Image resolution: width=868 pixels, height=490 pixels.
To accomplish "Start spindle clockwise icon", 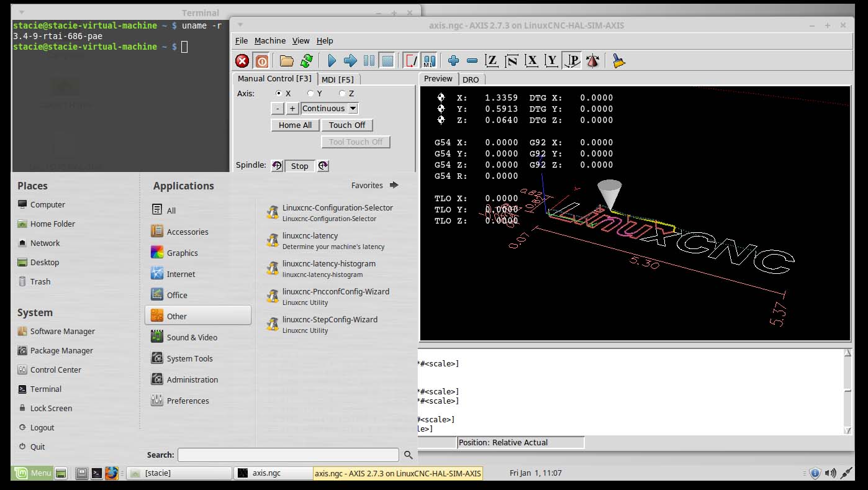I will [x=323, y=166].
